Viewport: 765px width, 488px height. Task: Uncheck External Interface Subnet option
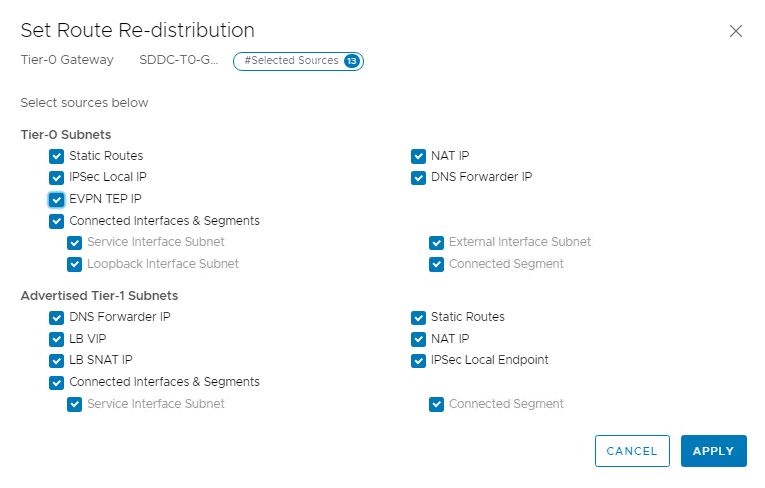(x=437, y=242)
